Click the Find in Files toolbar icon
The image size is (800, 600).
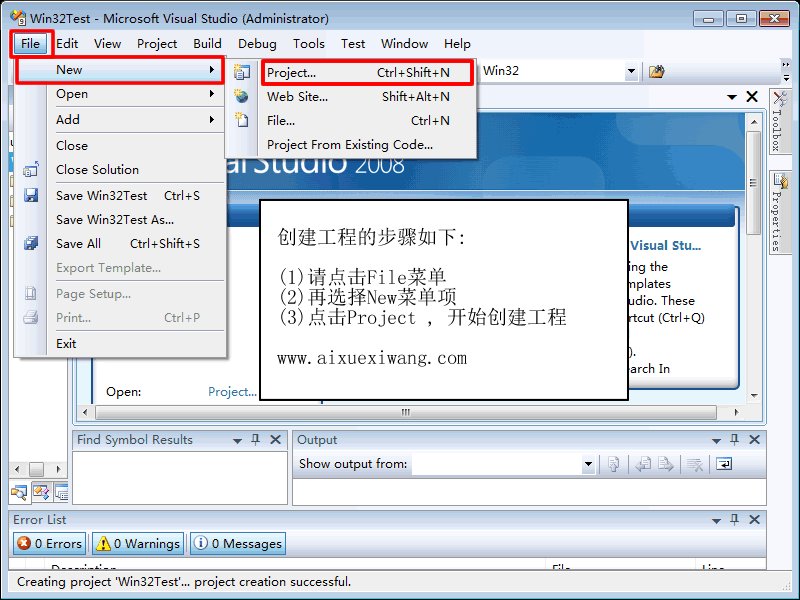[x=656, y=71]
